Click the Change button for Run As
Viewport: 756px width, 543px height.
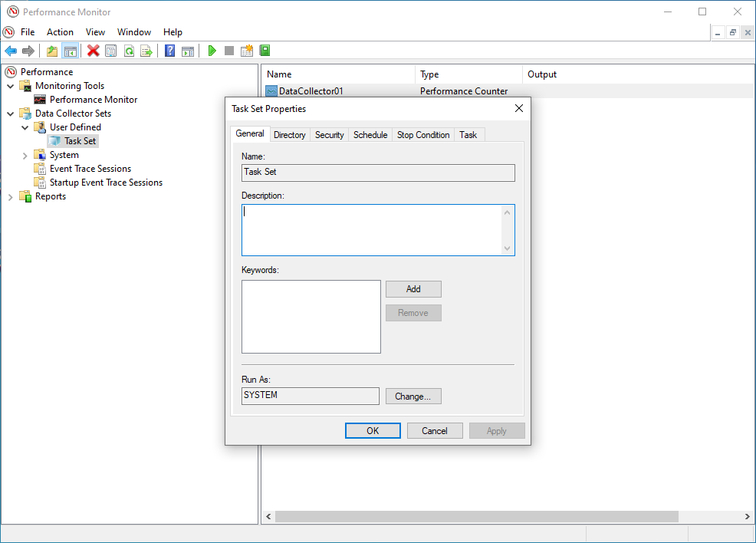[413, 396]
